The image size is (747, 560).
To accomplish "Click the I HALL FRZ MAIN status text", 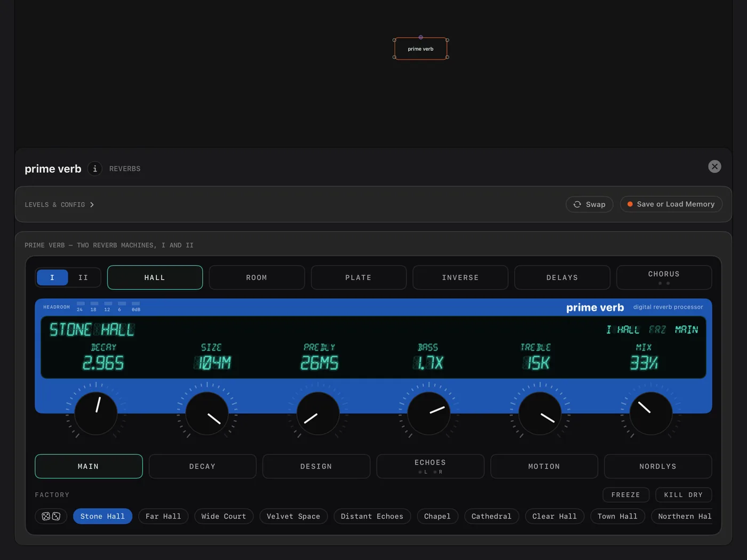I will point(652,330).
